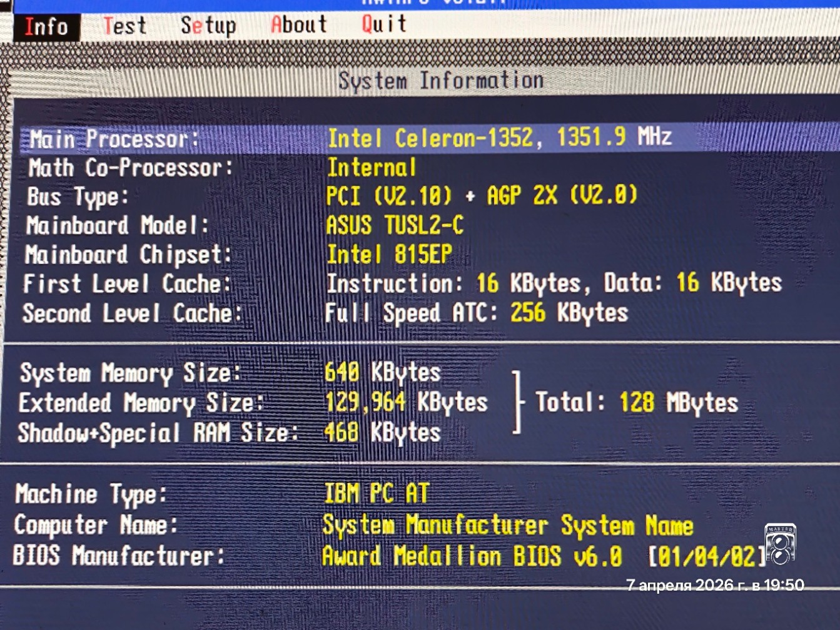Click the 'IBM PC AT' value
Image resolution: width=840 pixels, height=630 pixels.
tap(377, 494)
